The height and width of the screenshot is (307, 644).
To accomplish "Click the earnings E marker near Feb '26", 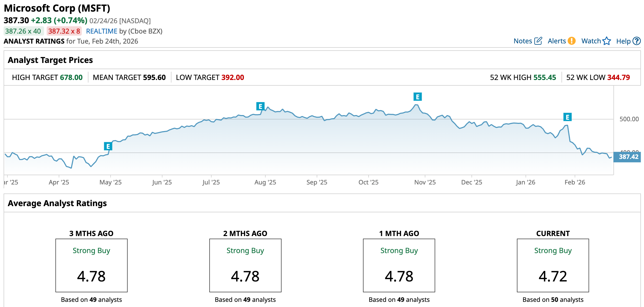I will pos(567,117).
